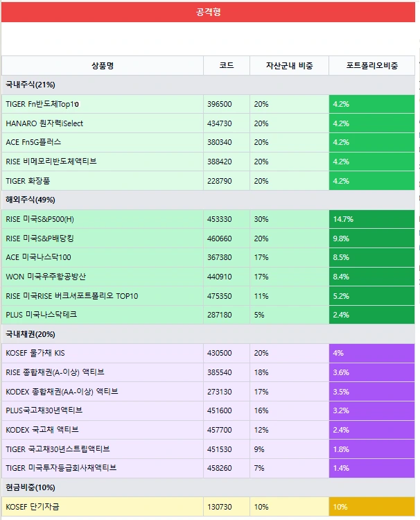Click code 430500
This screenshot has height=520, width=420.
pyautogui.click(x=220, y=353)
